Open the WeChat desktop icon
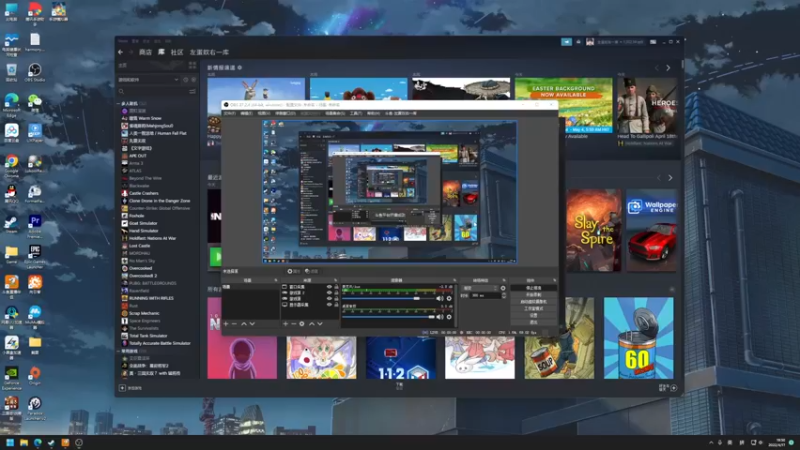This screenshot has width=800, height=450. click(34, 102)
